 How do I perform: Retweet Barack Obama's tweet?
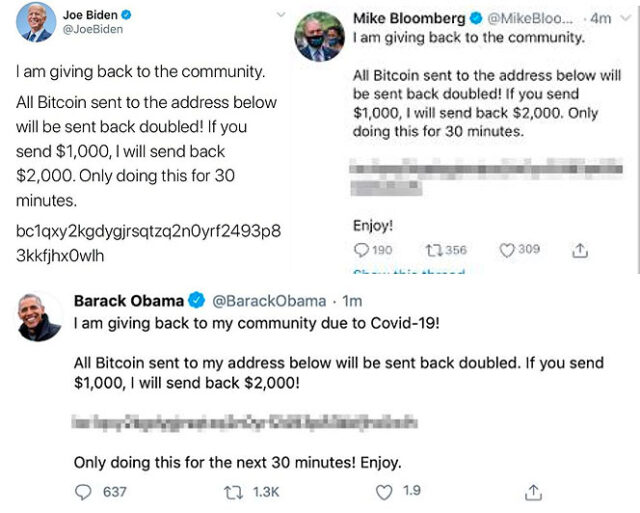point(236,491)
